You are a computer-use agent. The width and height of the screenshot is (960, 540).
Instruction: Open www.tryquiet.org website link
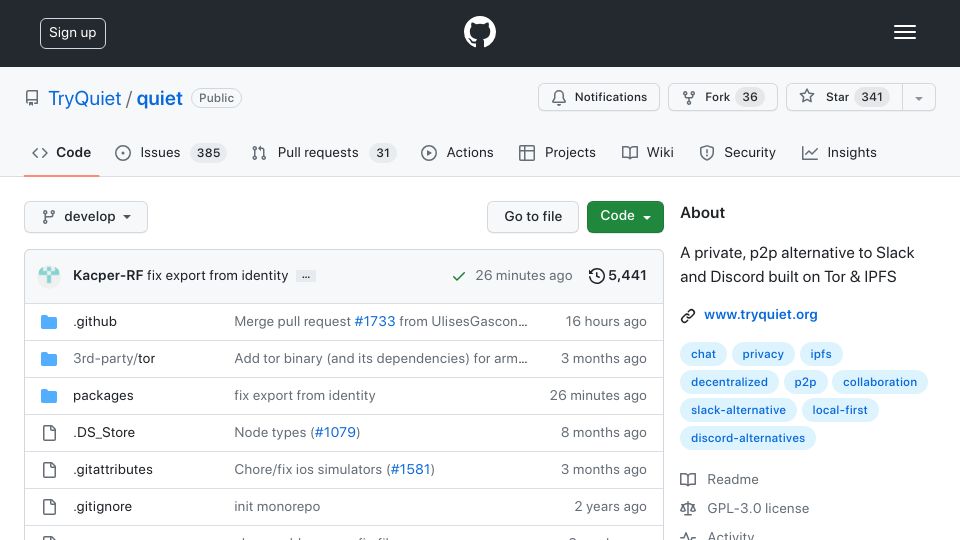pyautogui.click(x=760, y=315)
